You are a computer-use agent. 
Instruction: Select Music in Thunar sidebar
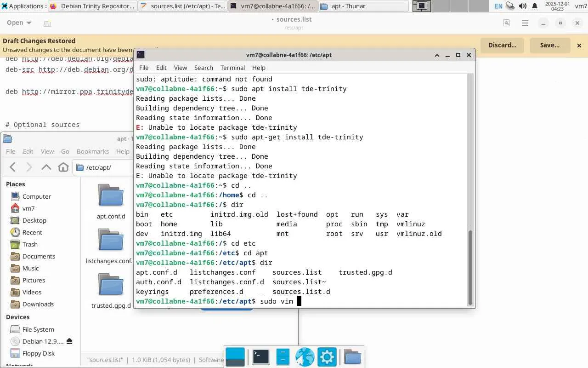31,268
